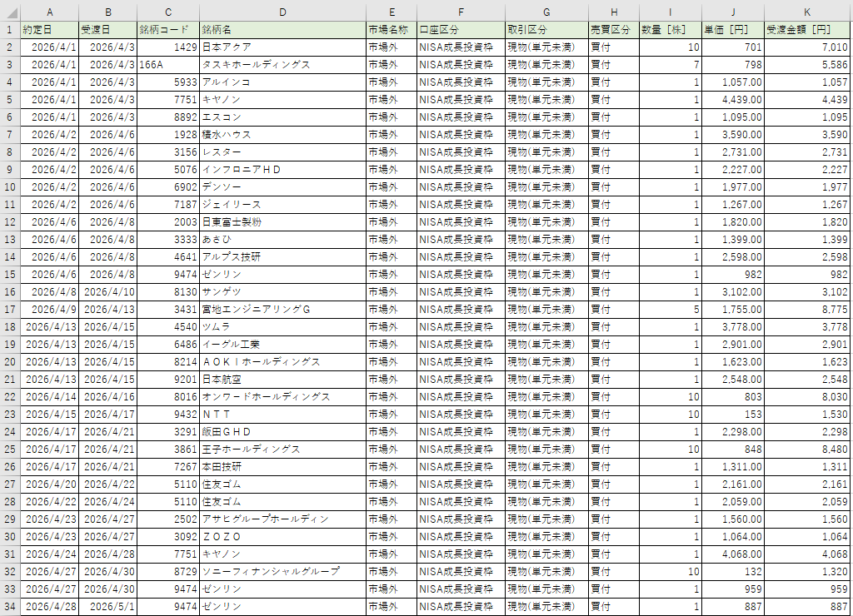Select the 8,775 amount cell

point(806,310)
